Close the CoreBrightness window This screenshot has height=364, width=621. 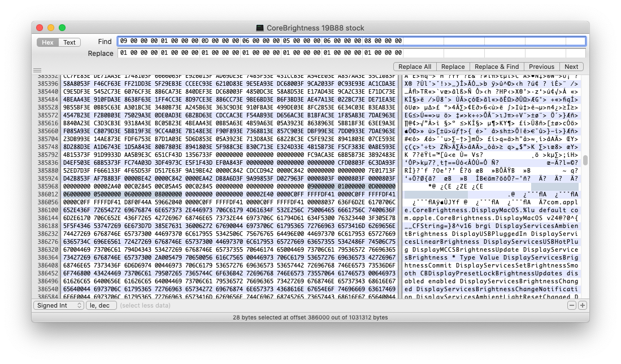pyautogui.click(x=40, y=28)
